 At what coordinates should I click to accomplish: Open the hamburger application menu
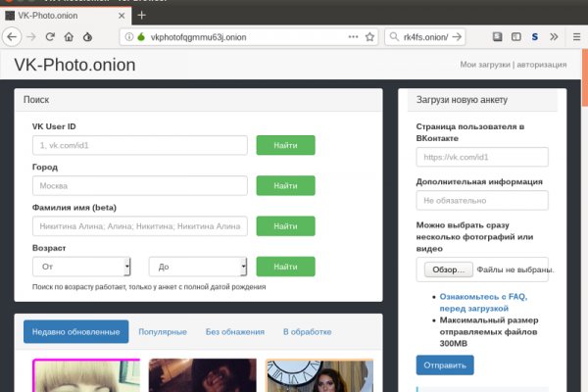coord(576,37)
